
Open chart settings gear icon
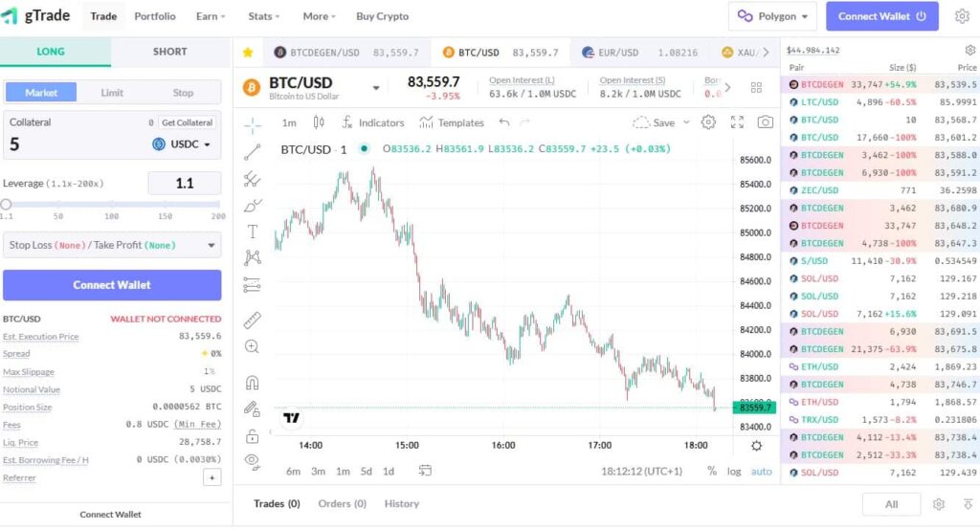click(708, 122)
